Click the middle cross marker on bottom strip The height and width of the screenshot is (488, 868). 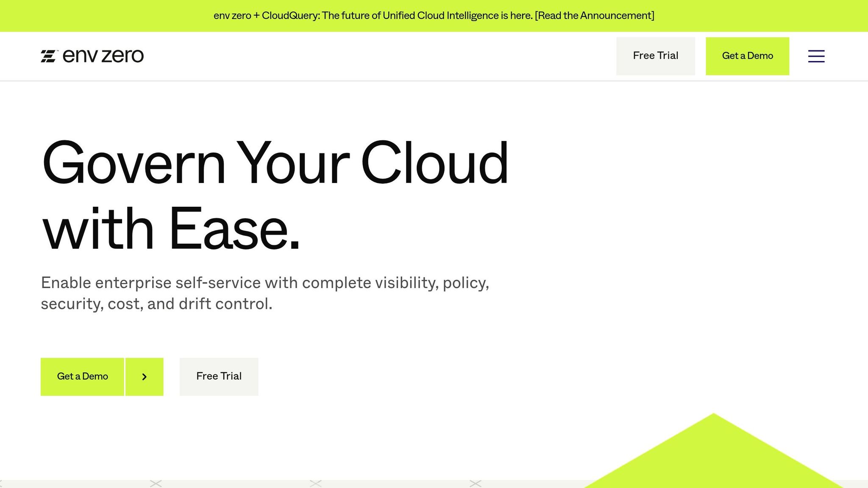[x=316, y=483]
